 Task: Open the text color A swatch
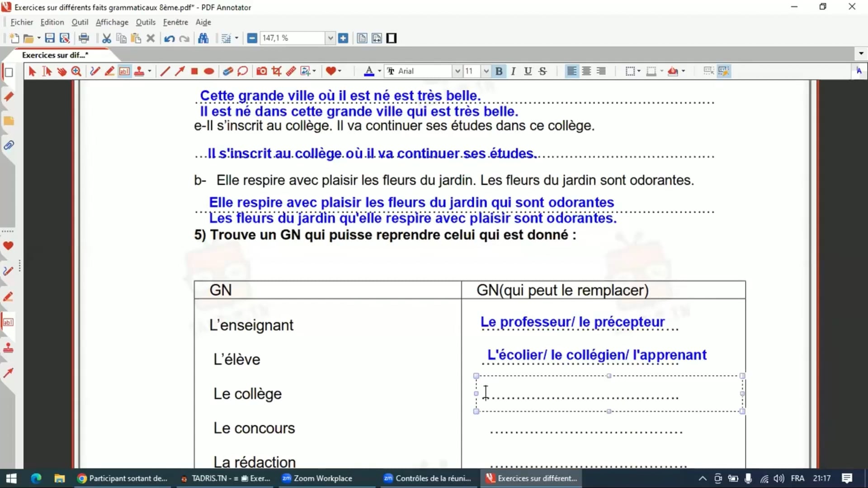click(369, 71)
